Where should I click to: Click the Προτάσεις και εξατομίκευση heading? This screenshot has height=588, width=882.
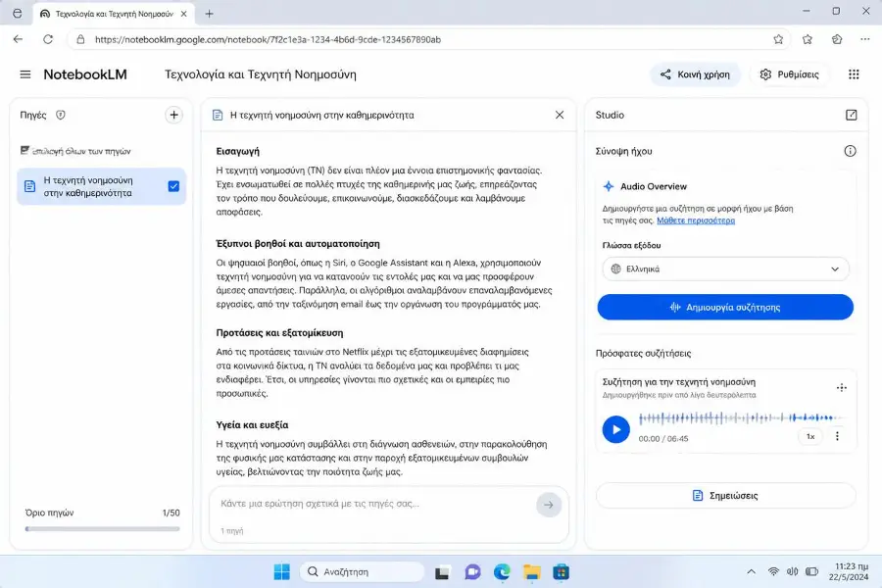279,332
